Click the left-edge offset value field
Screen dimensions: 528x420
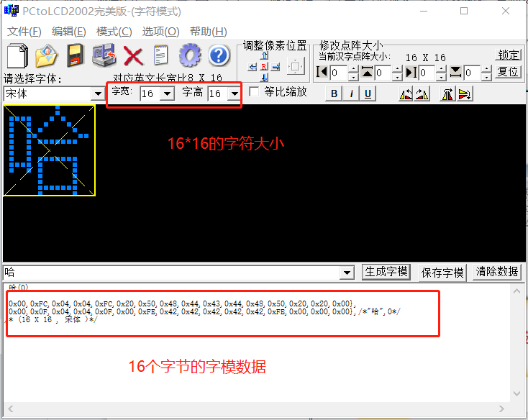click(339, 73)
